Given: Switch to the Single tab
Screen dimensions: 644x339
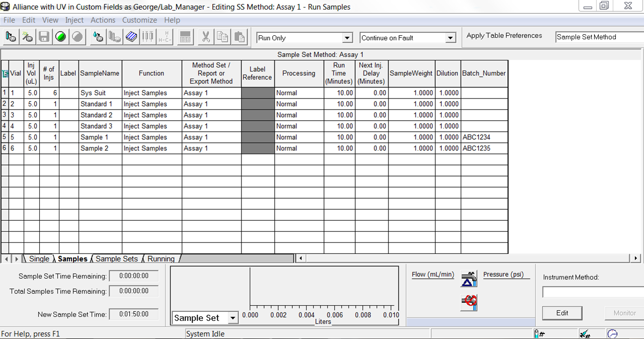Looking at the screenshot, I should click(39, 259).
